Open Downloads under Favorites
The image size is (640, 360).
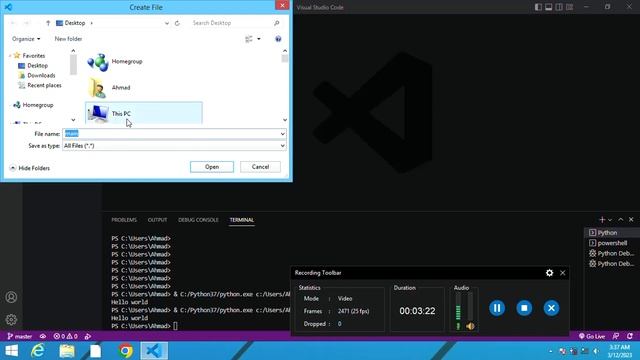(41, 75)
